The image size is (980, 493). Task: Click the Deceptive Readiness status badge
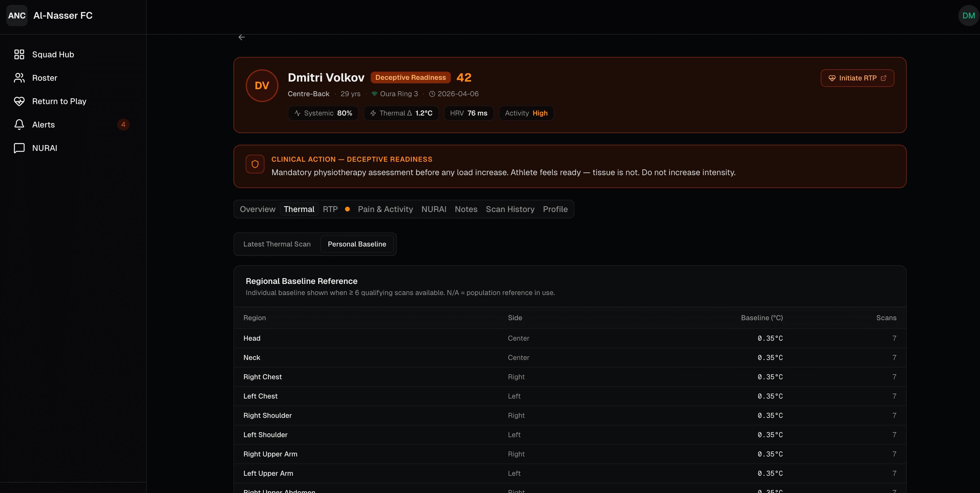pyautogui.click(x=410, y=77)
